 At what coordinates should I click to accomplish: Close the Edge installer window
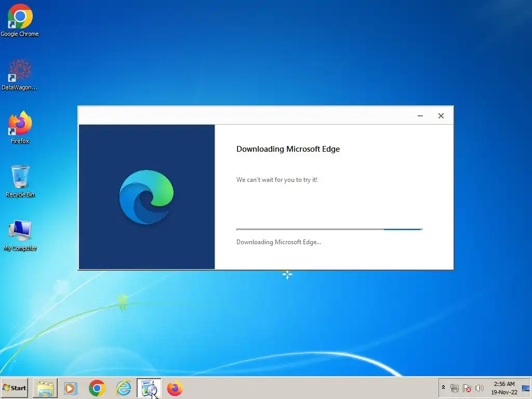[x=441, y=116]
